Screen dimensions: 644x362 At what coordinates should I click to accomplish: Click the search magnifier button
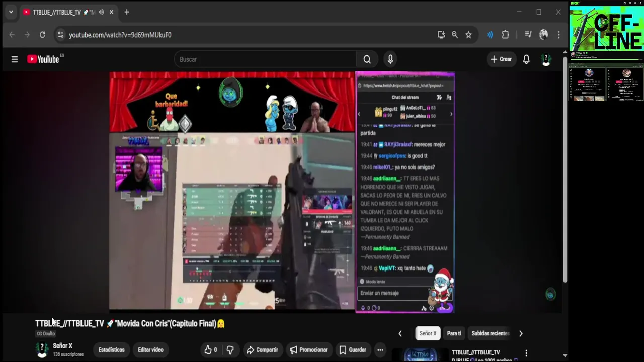point(367,59)
